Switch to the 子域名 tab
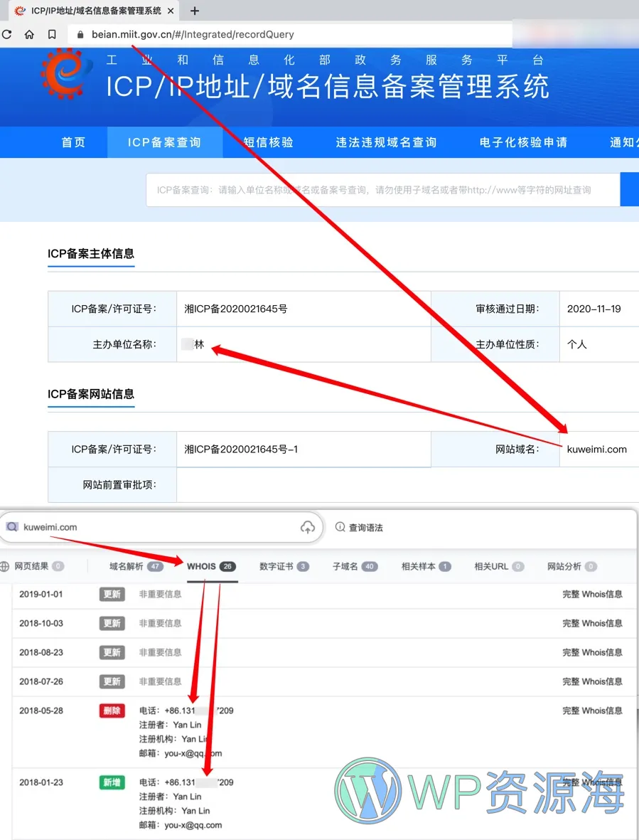639x840 pixels. [x=355, y=566]
